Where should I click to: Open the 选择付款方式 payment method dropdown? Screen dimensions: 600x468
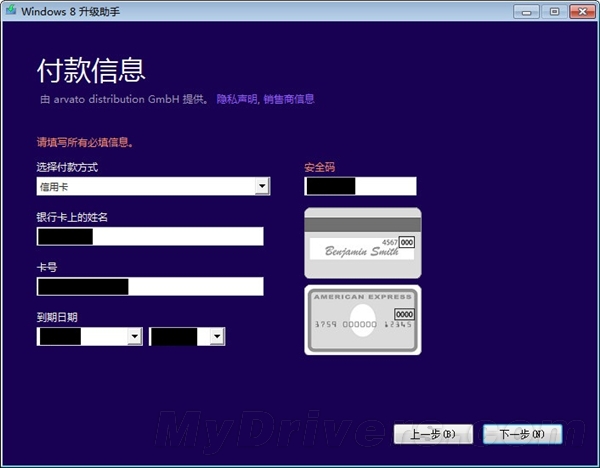tap(261, 186)
